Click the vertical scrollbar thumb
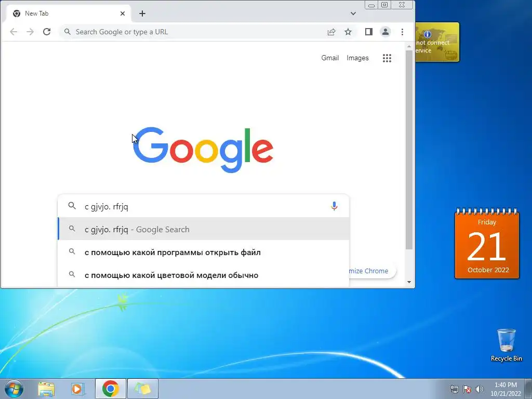Viewport: 532px width, 399px height. tap(409, 150)
